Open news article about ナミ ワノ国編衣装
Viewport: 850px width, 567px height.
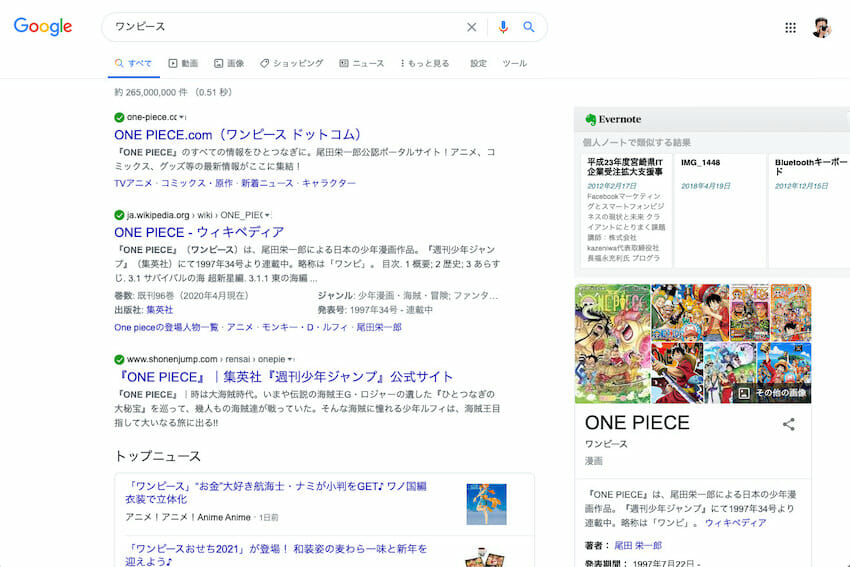[x=276, y=493]
